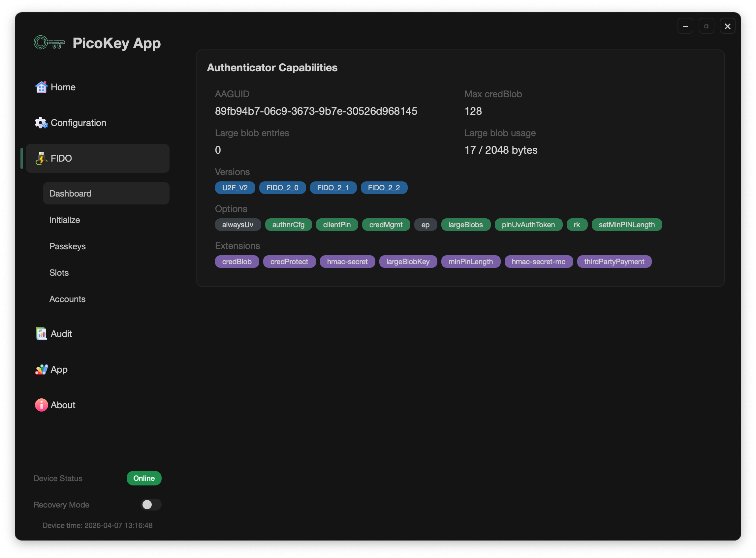756x558 pixels.
Task: Collapse the FIDO navigation section
Action: click(98, 158)
